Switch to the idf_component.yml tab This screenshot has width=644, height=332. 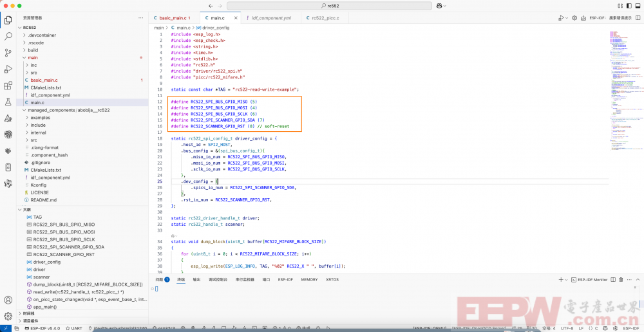coord(271,18)
